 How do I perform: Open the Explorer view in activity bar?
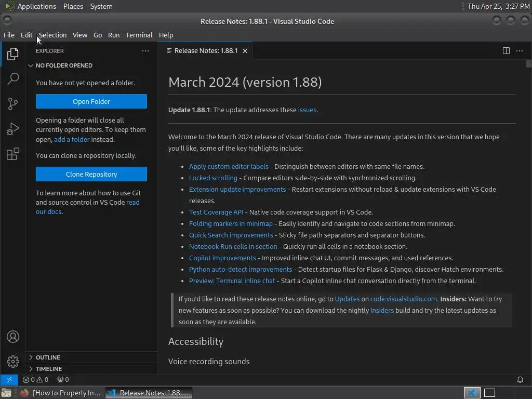pyautogui.click(x=12, y=54)
